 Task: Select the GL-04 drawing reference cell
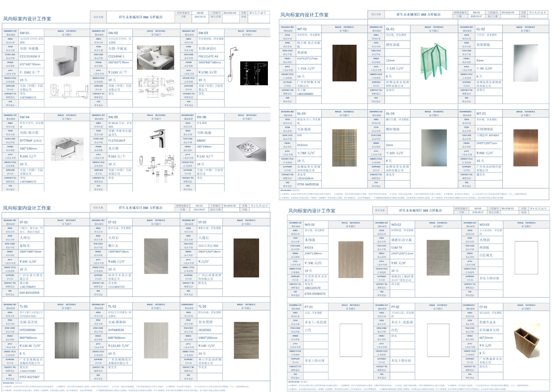click(397, 114)
